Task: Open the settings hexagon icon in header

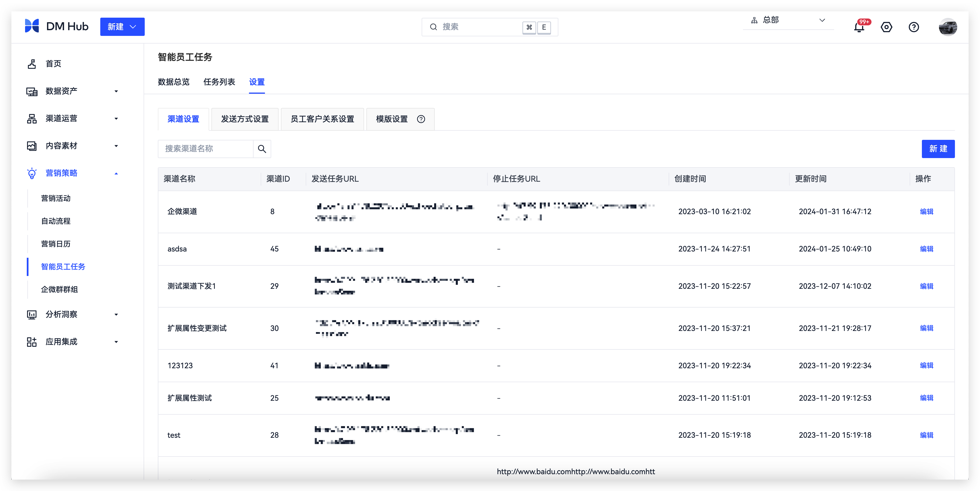Action: tap(886, 27)
